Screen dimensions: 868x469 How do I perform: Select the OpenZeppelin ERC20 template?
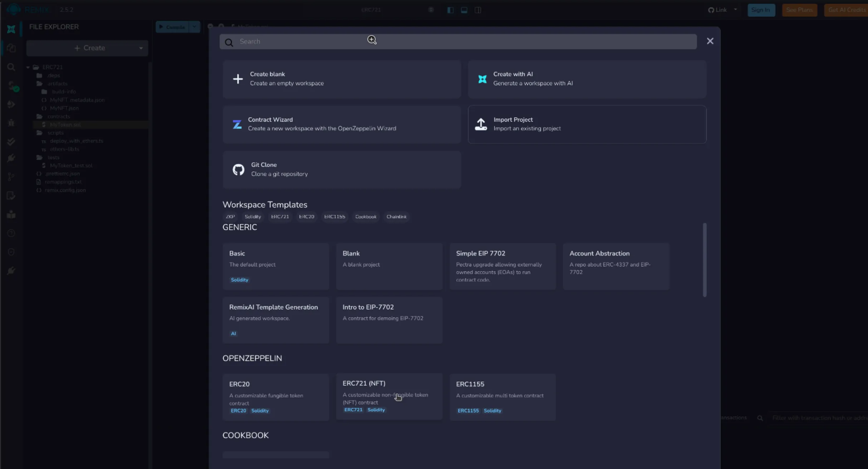click(276, 397)
